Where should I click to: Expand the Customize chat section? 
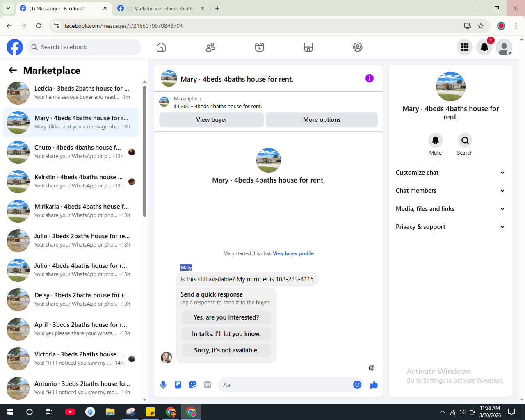click(450, 173)
